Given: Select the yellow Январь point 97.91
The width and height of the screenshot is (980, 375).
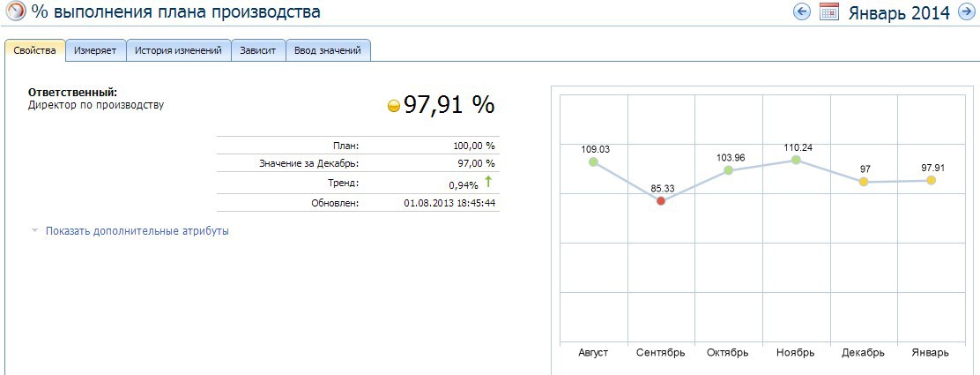Looking at the screenshot, I should click(932, 180).
